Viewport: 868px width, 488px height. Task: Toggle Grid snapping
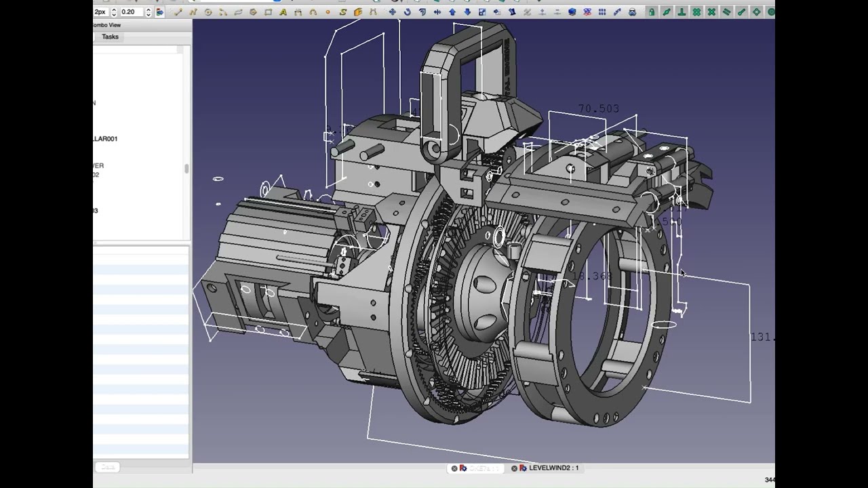(x=696, y=12)
